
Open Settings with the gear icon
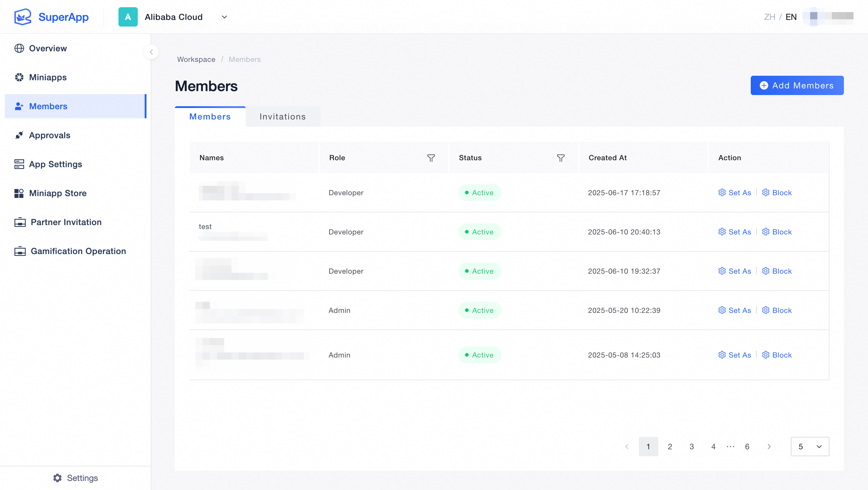(58, 478)
